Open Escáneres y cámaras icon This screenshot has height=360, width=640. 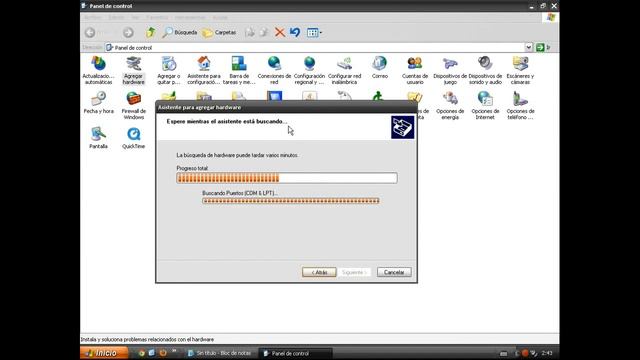pos(520,70)
